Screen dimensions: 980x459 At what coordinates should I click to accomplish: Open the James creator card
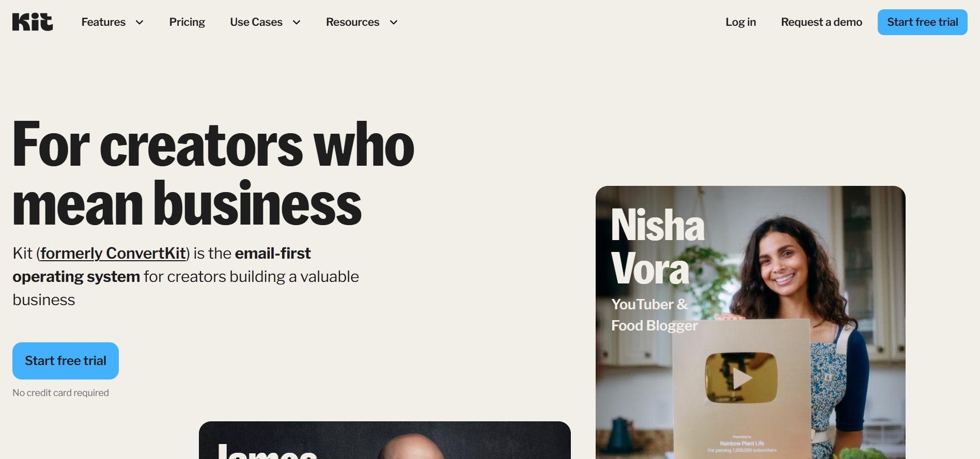(385, 440)
